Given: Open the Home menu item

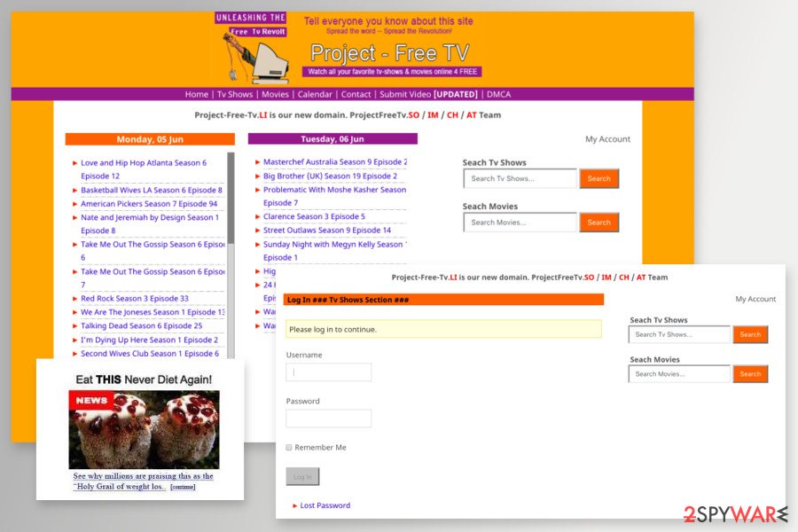Looking at the screenshot, I should click(x=197, y=94).
